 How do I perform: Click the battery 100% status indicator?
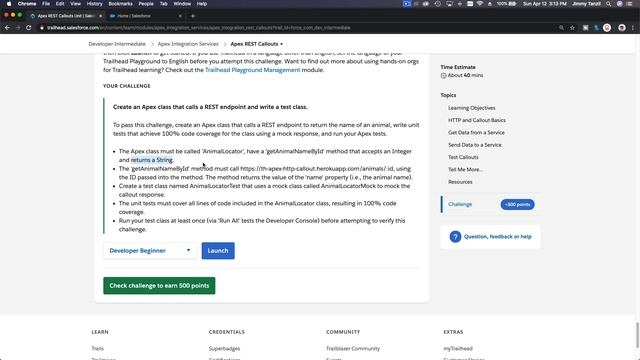506,4
